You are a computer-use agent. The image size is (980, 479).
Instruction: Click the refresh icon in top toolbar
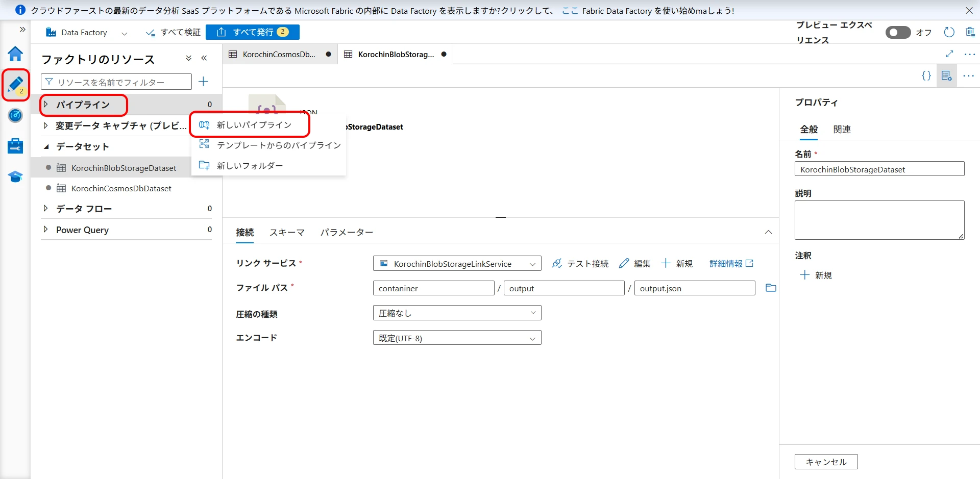tap(949, 32)
